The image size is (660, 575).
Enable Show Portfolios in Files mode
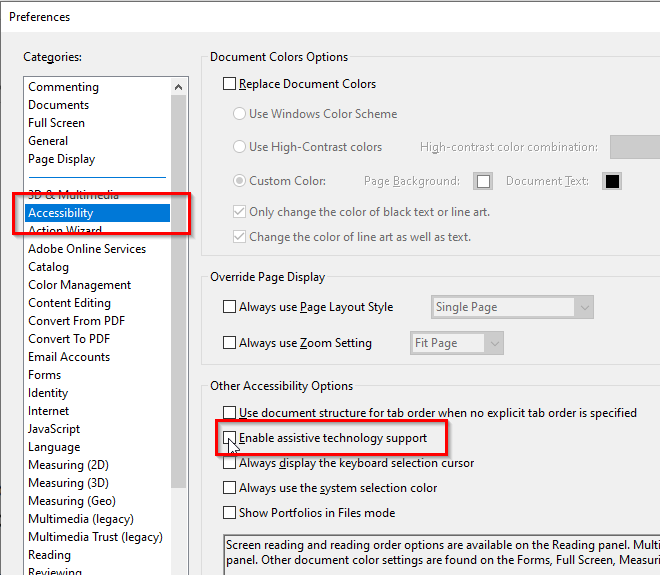(229, 513)
